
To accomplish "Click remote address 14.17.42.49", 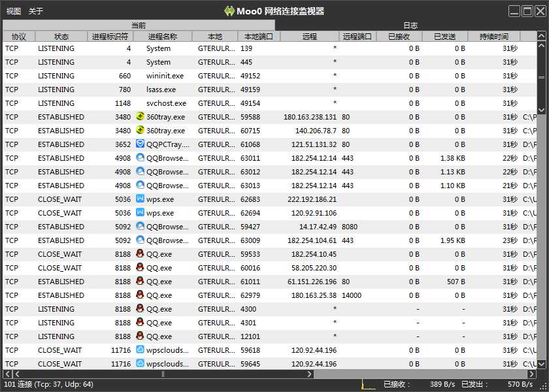I will (318, 227).
